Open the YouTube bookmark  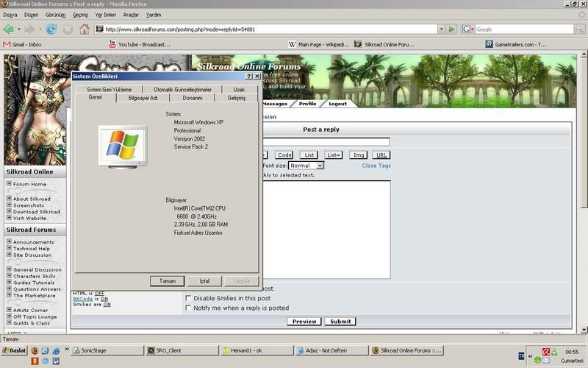point(140,44)
